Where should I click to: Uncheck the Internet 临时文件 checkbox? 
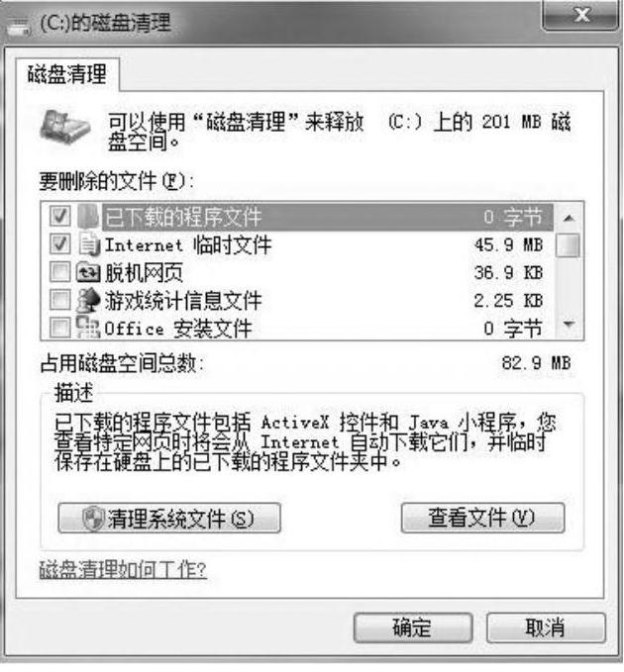click(59, 243)
